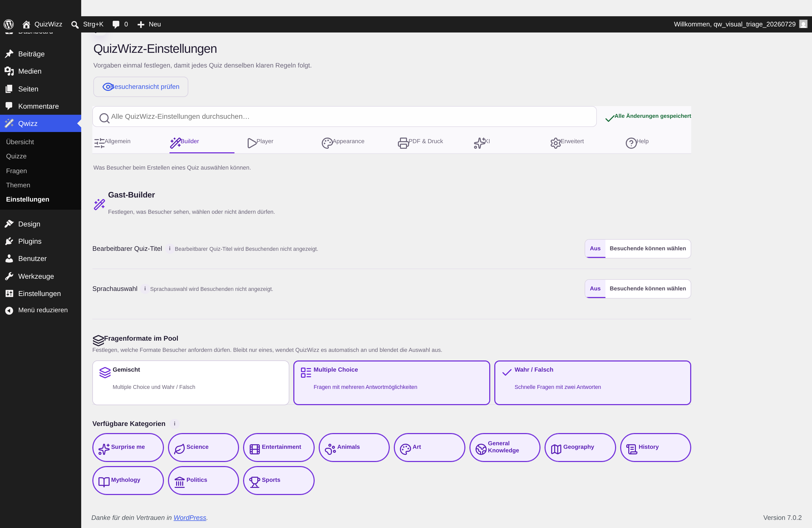The image size is (812, 528).
Task: Click the Fragenformate im Pool layers icon
Action: pos(98,340)
